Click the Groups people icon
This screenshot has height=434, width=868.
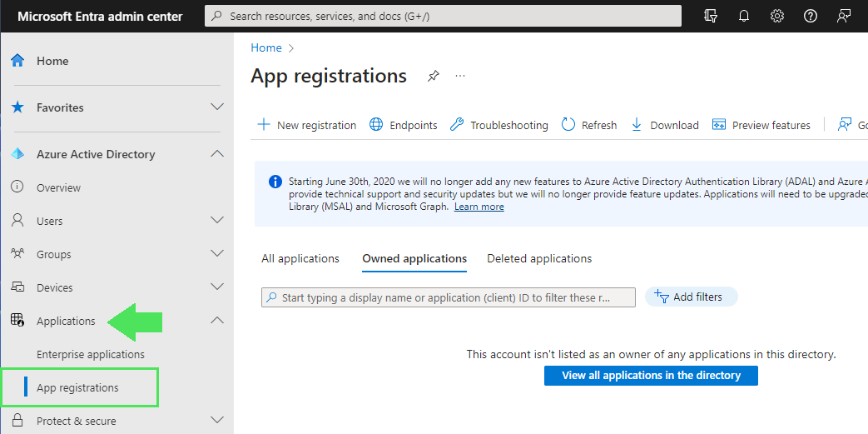point(17,254)
